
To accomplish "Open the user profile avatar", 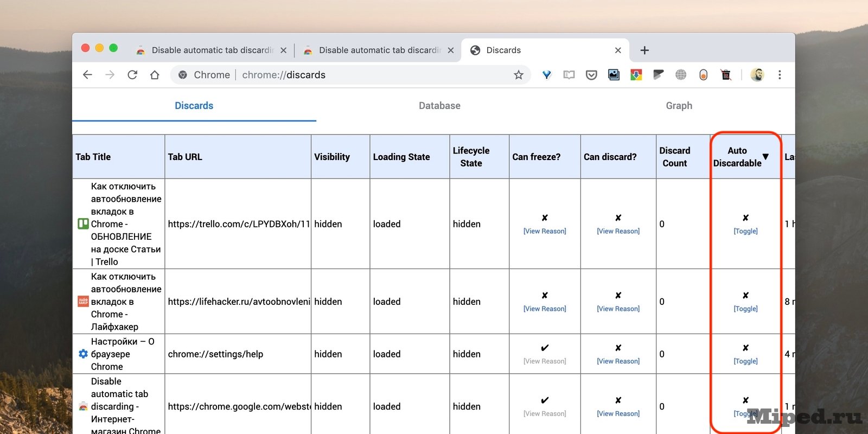I will 757,75.
